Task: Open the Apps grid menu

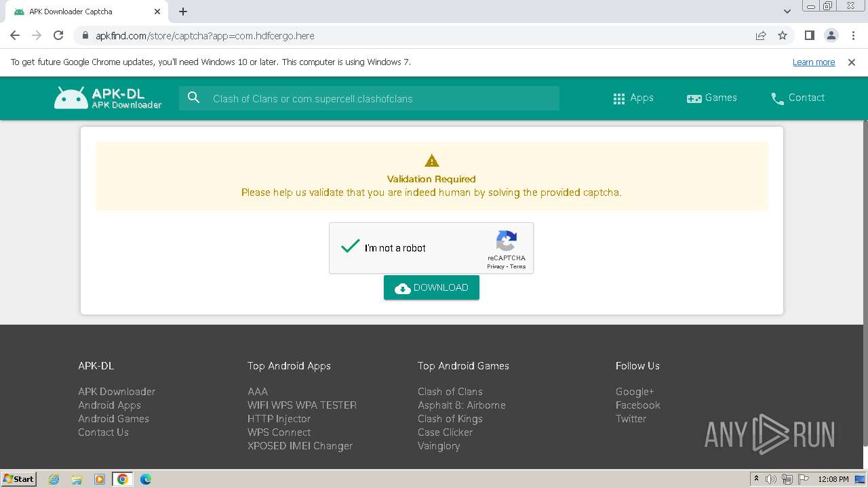Action: (633, 98)
